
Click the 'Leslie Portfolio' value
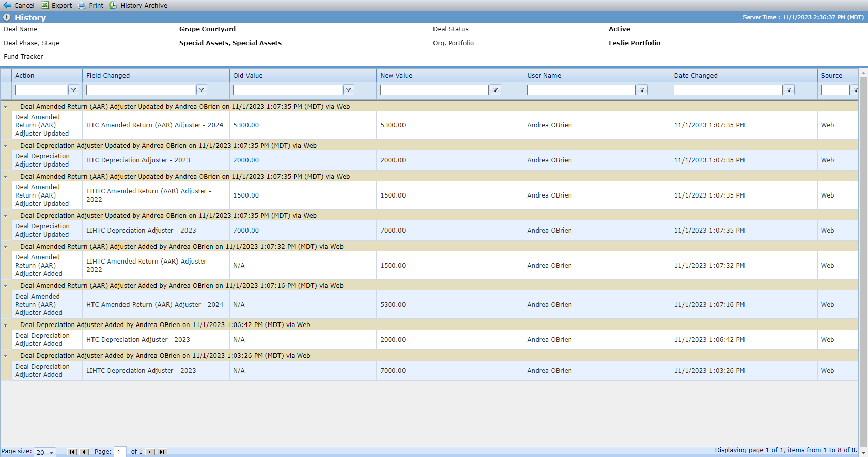click(634, 43)
